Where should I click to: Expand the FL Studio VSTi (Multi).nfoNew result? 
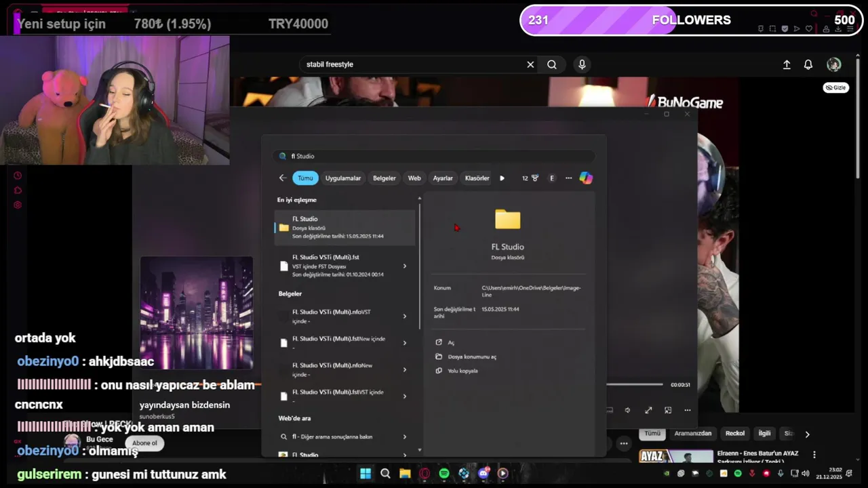click(405, 369)
